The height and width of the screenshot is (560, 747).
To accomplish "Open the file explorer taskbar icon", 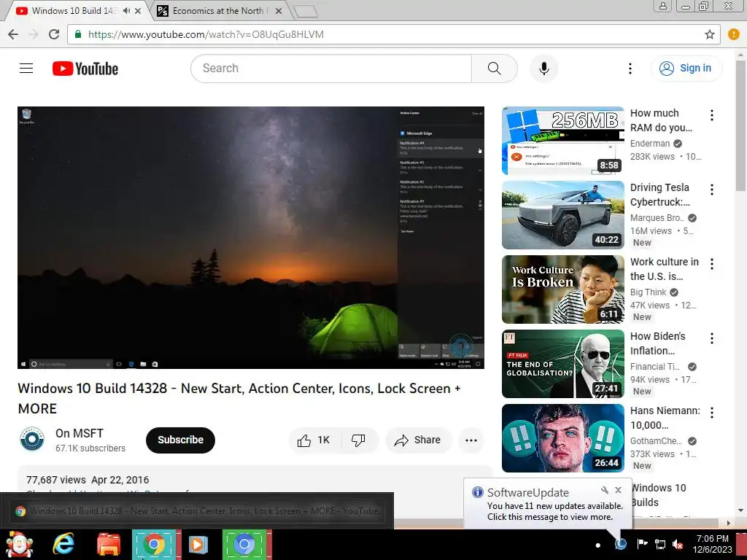I will (x=109, y=544).
